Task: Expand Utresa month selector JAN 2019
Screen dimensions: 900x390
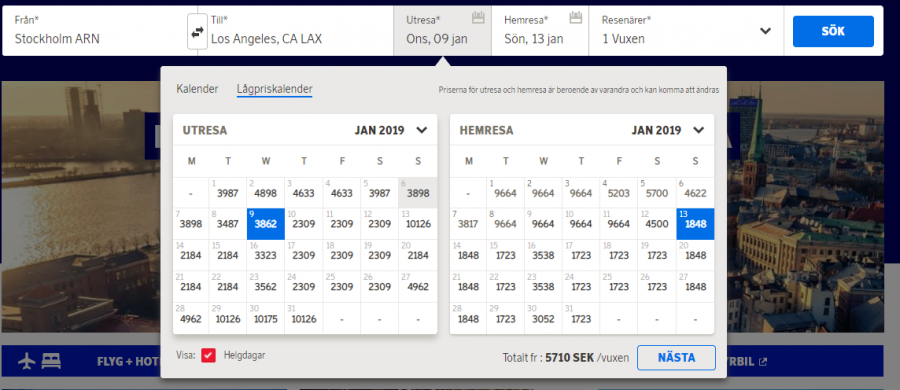Action: (422, 130)
